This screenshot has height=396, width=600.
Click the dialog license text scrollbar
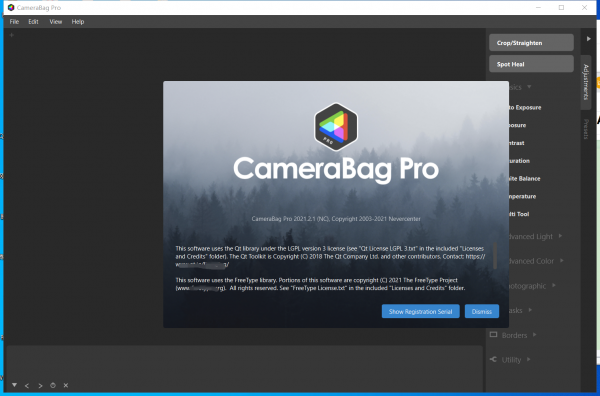[x=495, y=255]
